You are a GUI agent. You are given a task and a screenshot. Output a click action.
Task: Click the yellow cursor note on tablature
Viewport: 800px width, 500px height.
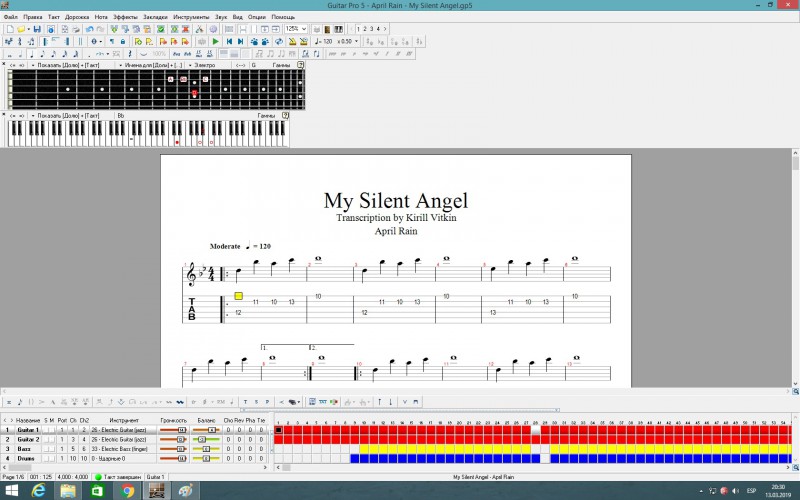pos(239,296)
